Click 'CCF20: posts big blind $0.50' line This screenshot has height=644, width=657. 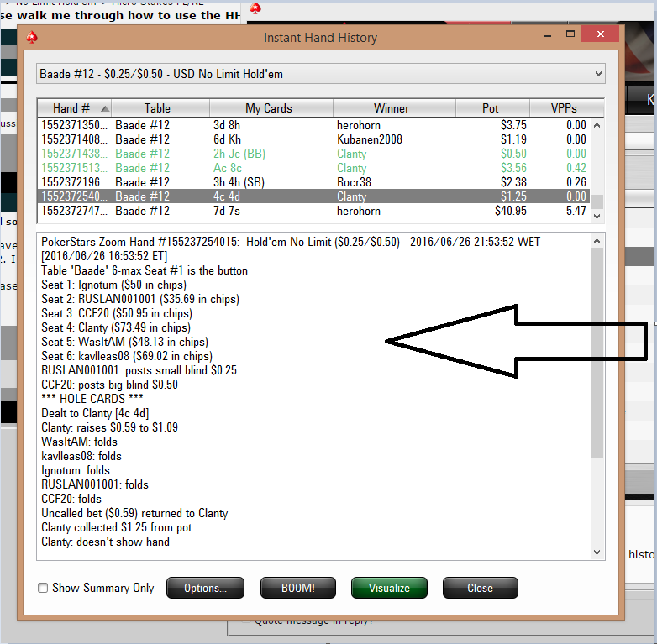click(110, 385)
